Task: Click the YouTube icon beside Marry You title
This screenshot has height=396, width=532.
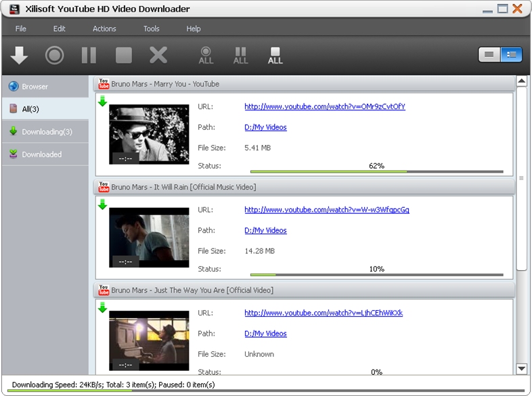Action: [104, 83]
